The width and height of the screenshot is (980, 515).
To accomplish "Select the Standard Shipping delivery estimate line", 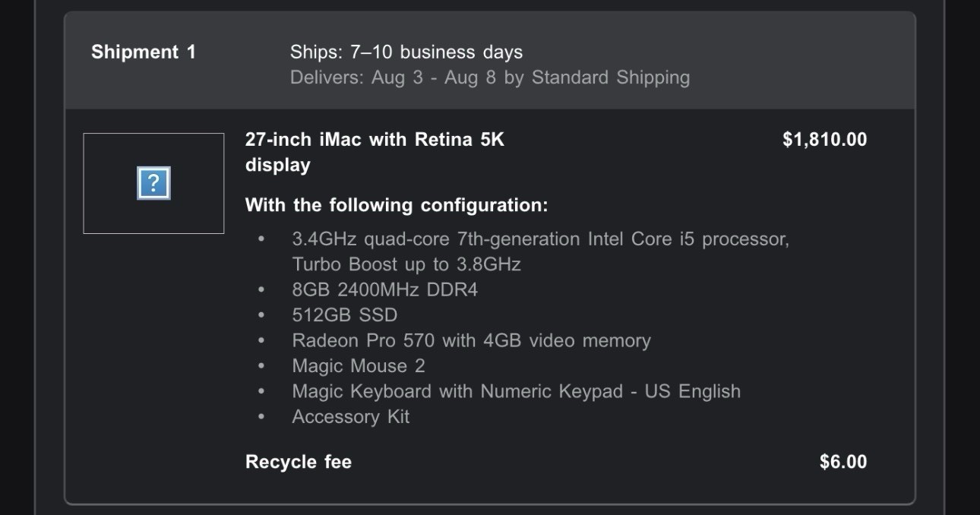I will pyautogui.click(x=489, y=77).
